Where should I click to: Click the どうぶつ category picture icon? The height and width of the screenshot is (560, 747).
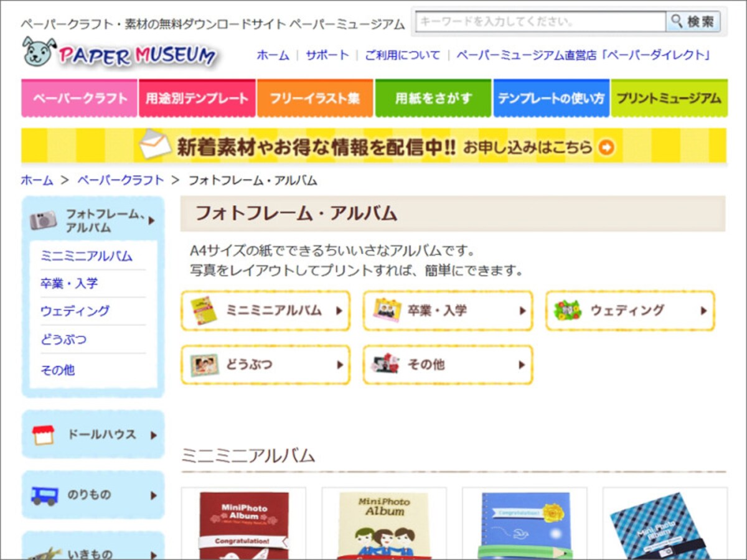pos(205,365)
